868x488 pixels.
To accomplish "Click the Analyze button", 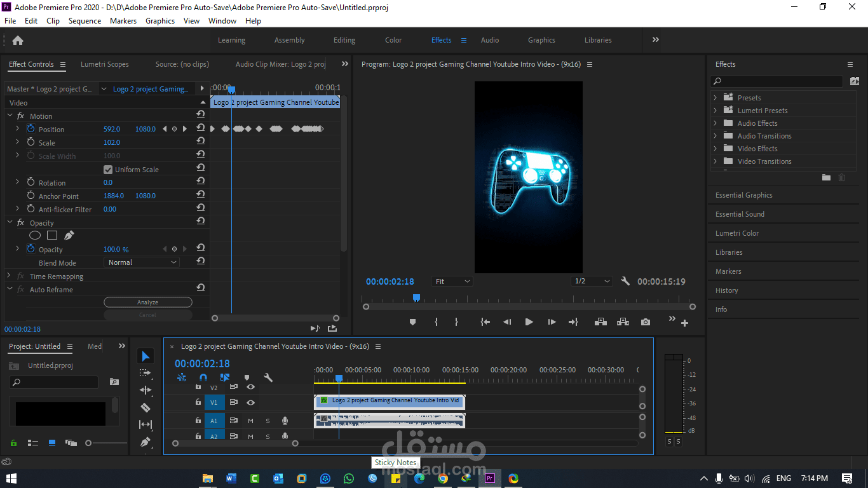I will (147, 302).
